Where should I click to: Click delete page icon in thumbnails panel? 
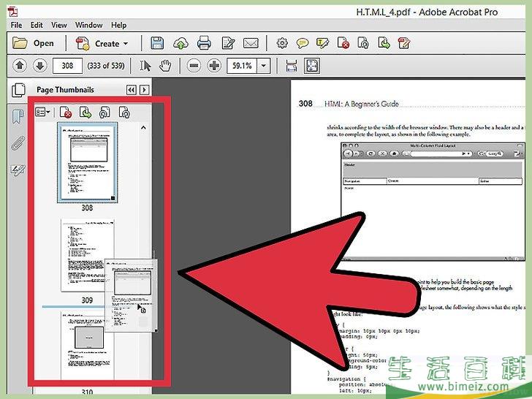pyautogui.click(x=66, y=113)
